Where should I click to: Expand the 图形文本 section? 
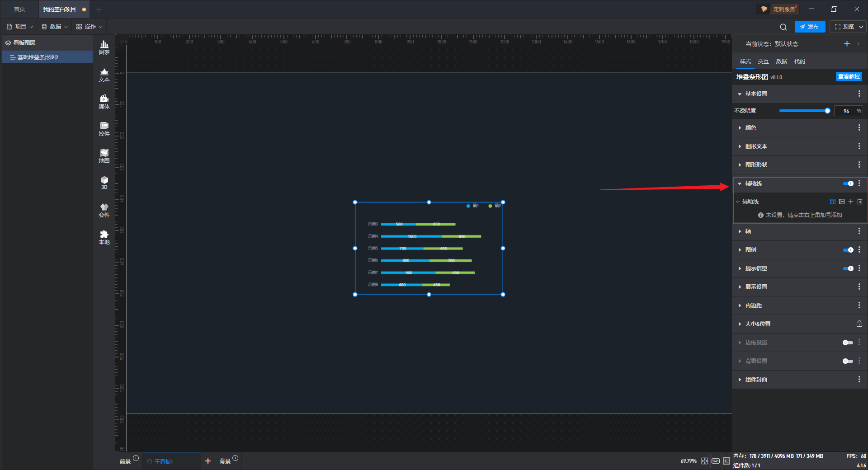(x=740, y=146)
